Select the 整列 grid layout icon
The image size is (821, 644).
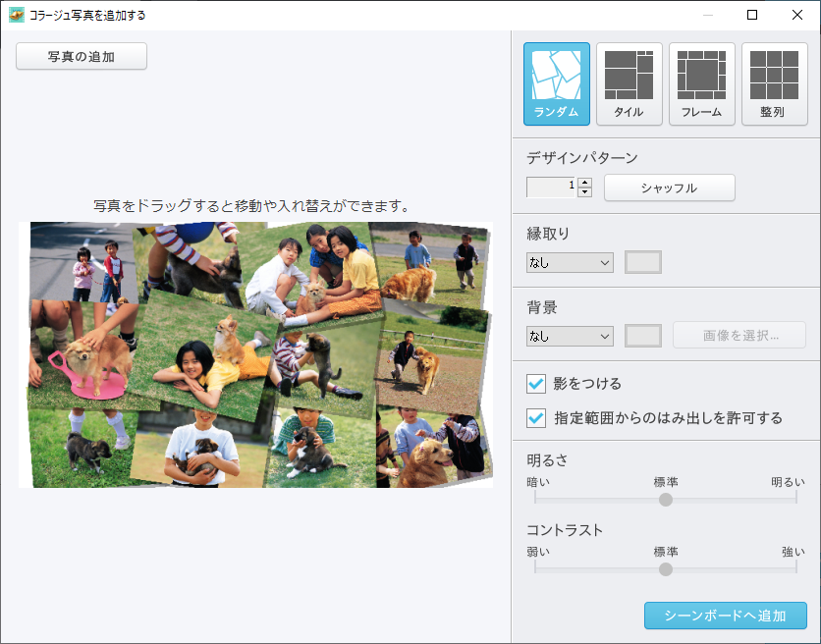773,83
